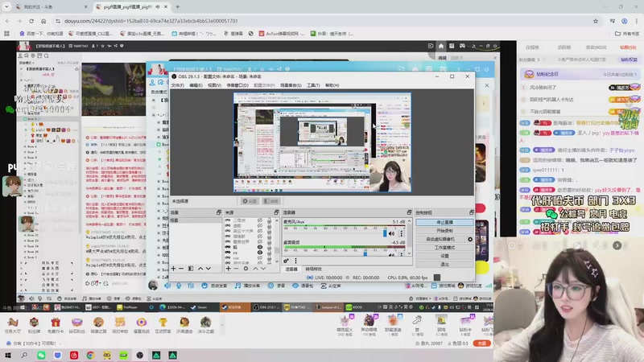Adjust the 桌面音频 volume slider
Screen dimensions: 644x362
[x=365, y=254]
